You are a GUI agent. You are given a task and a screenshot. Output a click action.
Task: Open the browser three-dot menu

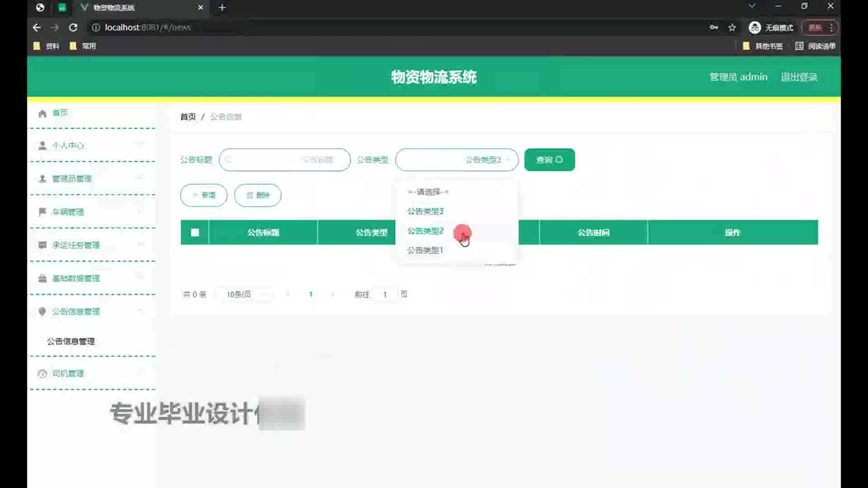831,28
